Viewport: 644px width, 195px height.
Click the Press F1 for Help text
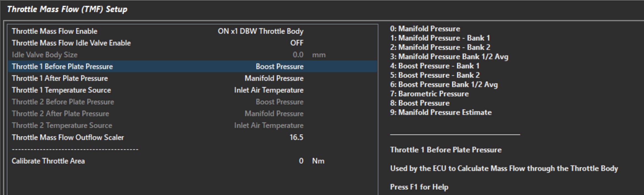[x=419, y=187]
